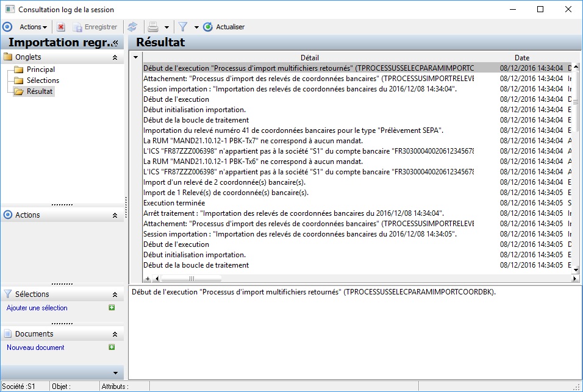This screenshot has width=583, height=392.
Task: Collapse the Onglets section
Action: pyautogui.click(x=115, y=57)
